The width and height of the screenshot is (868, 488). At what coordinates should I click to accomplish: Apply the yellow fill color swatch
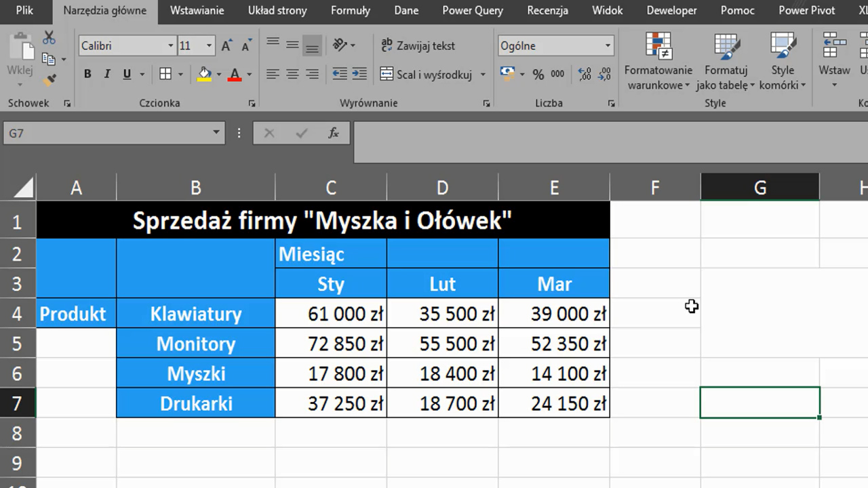click(204, 75)
